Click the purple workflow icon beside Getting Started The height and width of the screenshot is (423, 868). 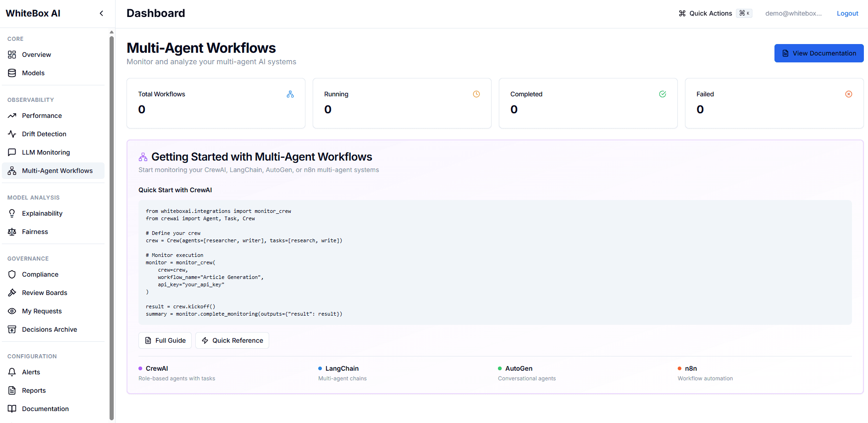[143, 157]
